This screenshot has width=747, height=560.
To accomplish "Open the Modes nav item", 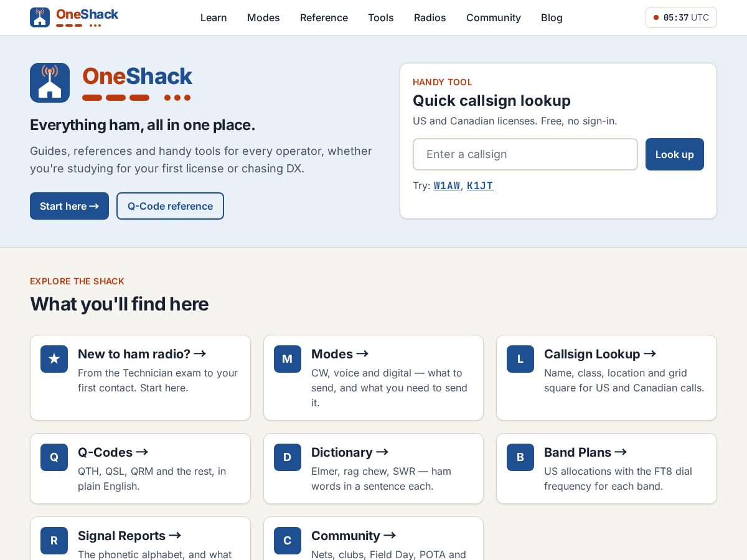I will click(x=263, y=17).
